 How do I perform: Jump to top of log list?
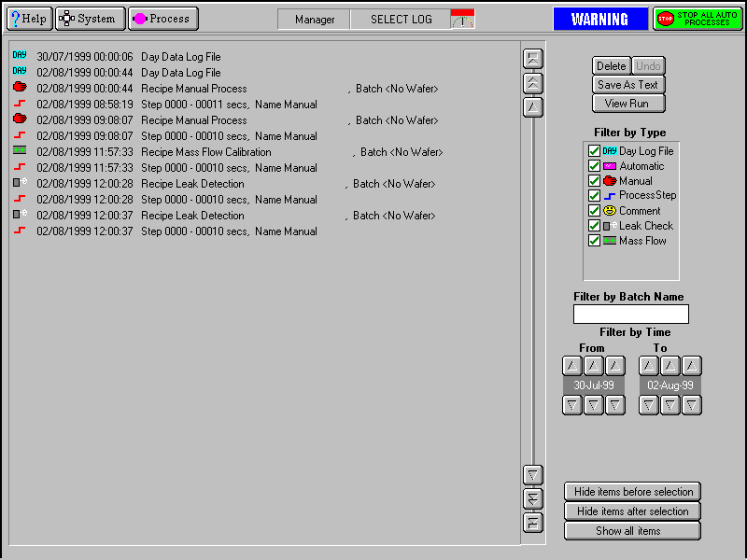pos(533,58)
